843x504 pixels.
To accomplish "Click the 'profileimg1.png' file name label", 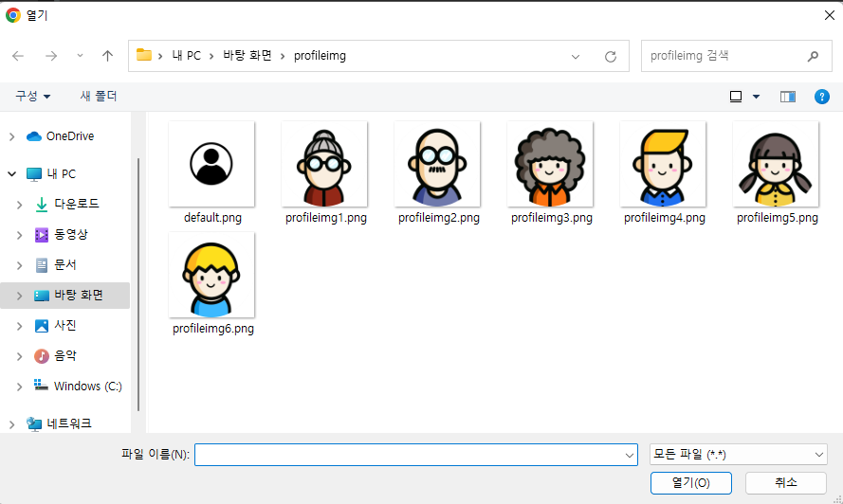I will (x=326, y=218).
